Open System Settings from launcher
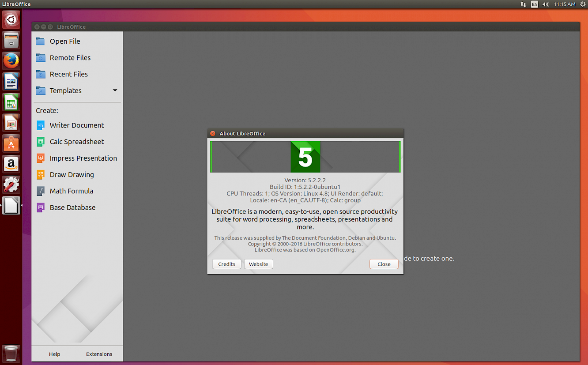This screenshot has height=365, width=588. [x=11, y=184]
